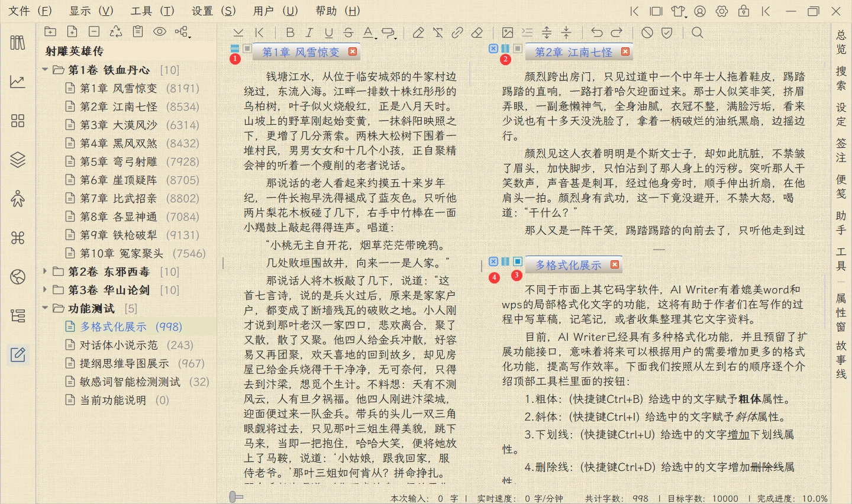Open the command-symbol sidebar icon
Image resolution: width=852 pixels, height=504 pixels.
click(x=18, y=238)
